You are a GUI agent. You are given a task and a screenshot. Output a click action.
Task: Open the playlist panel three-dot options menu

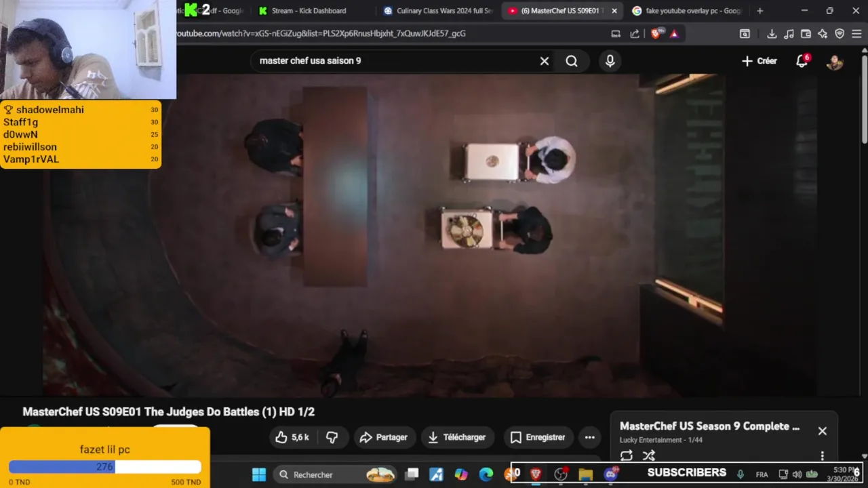coord(822,455)
